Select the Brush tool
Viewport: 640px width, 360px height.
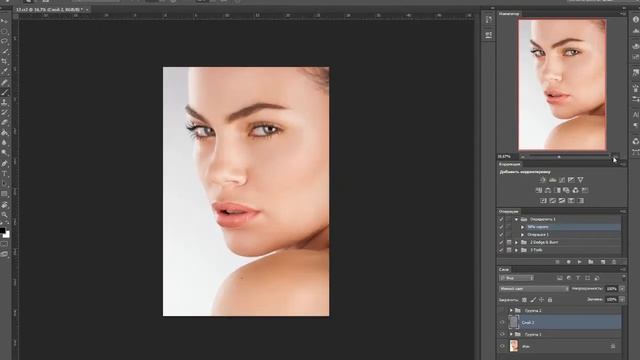coord(4,92)
